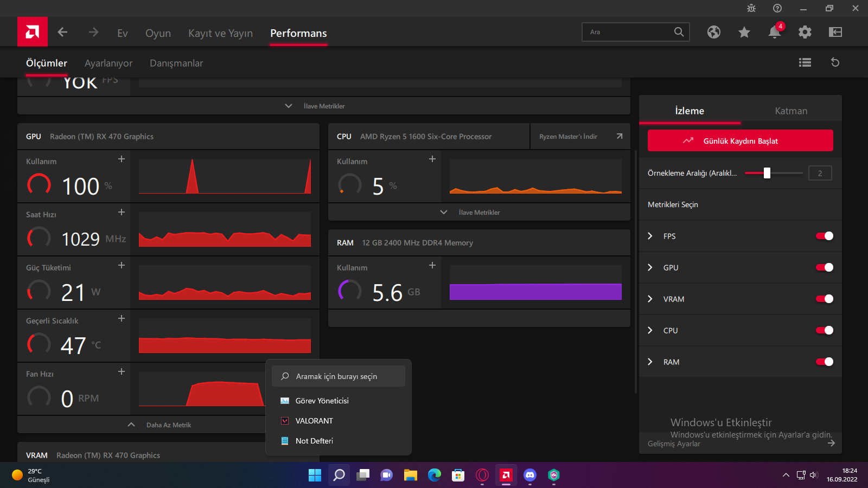868x488 pixels.
Task: Turn off the RAM metric toggle
Action: (824, 362)
